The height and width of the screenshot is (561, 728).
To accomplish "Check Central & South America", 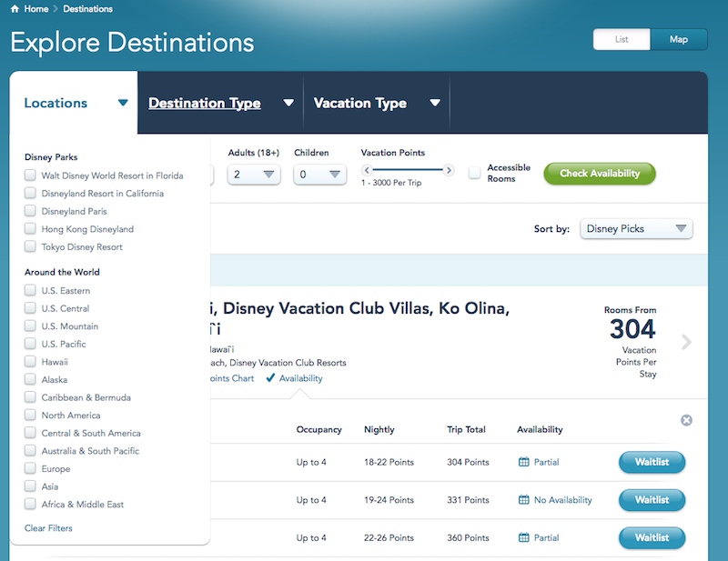I will (30, 433).
